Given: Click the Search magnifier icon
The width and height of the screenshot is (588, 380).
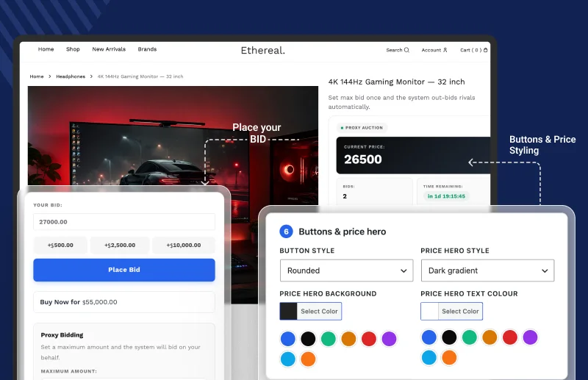Looking at the screenshot, I should [x=406, y=50].
